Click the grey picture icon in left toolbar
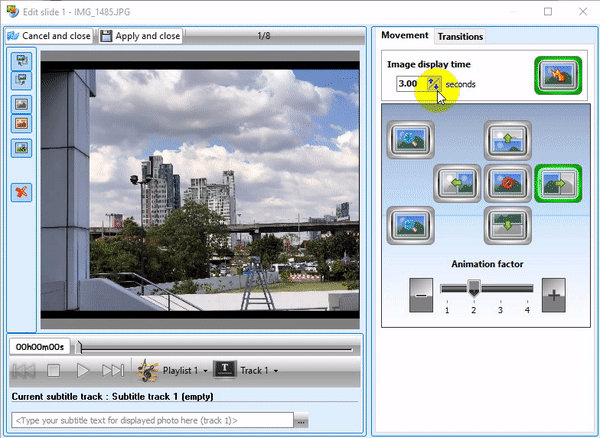The width and height of the screenshot is (600, 438). point(21,104)
